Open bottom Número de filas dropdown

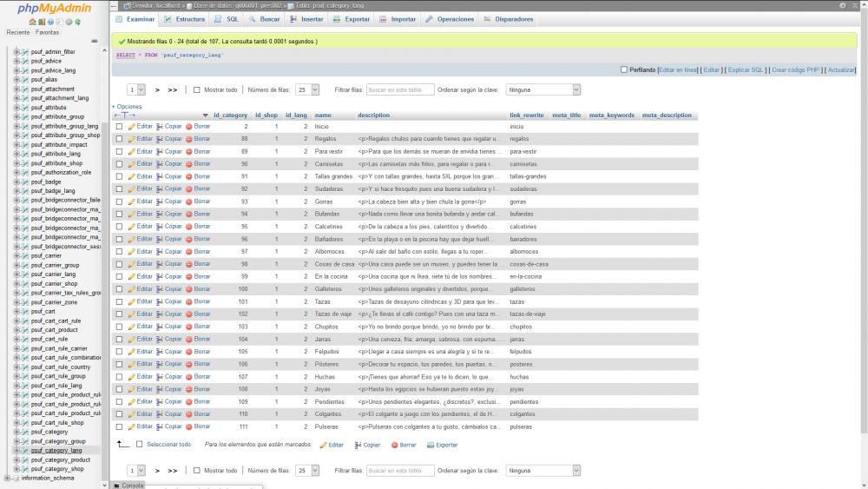pyautogui.click(x=307, y=471)
